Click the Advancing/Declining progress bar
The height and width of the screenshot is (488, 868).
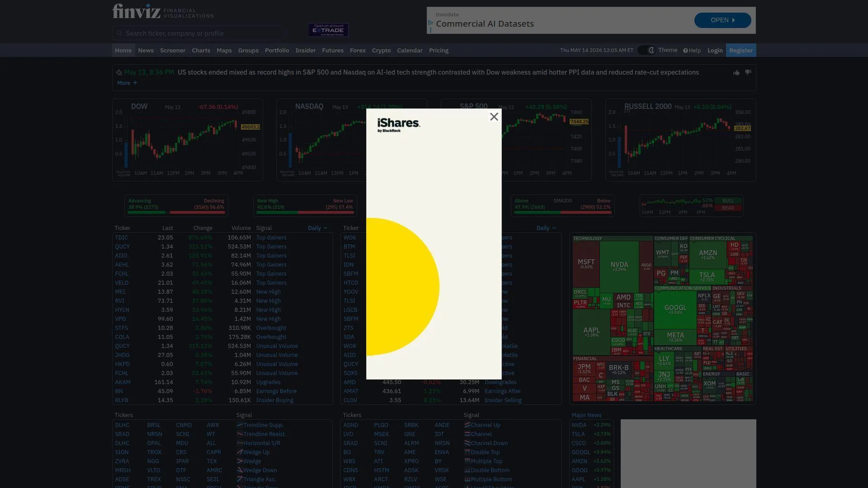176,212
